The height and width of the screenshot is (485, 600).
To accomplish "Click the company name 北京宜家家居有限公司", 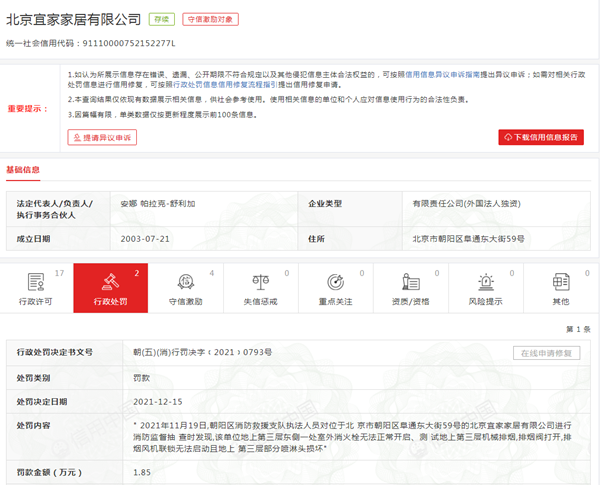I will coord(73,19).
